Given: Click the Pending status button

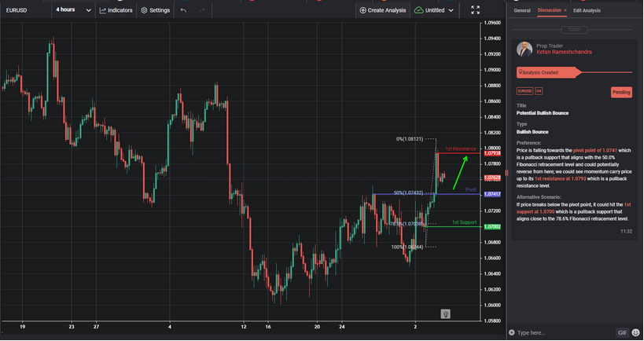Looking at the screenshot, I should [x=621, y=93].
